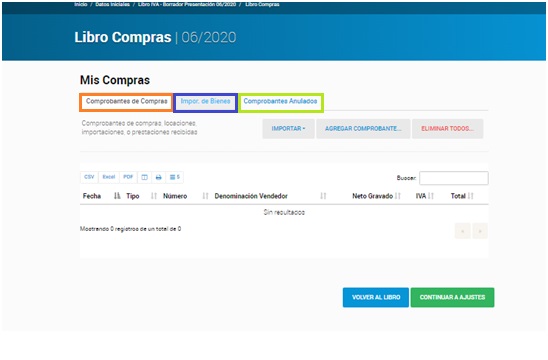Go to CONTINUAR A AJUSTES
548x360 pixels.
coord(452,297)
